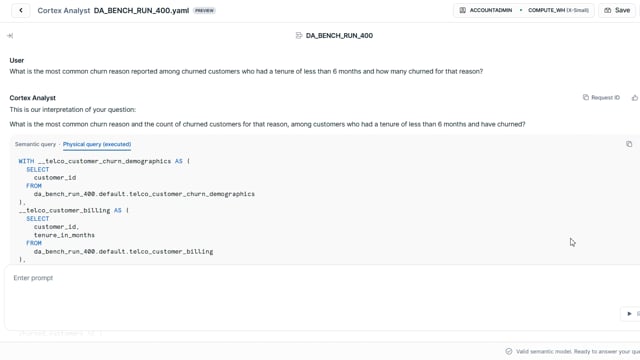Open the ACCOUNTADMIN role selector

[x=486, y=10]
